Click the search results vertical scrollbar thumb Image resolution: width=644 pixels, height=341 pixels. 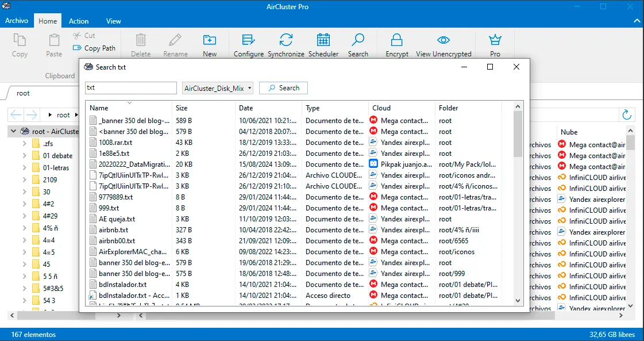point(518,133)
